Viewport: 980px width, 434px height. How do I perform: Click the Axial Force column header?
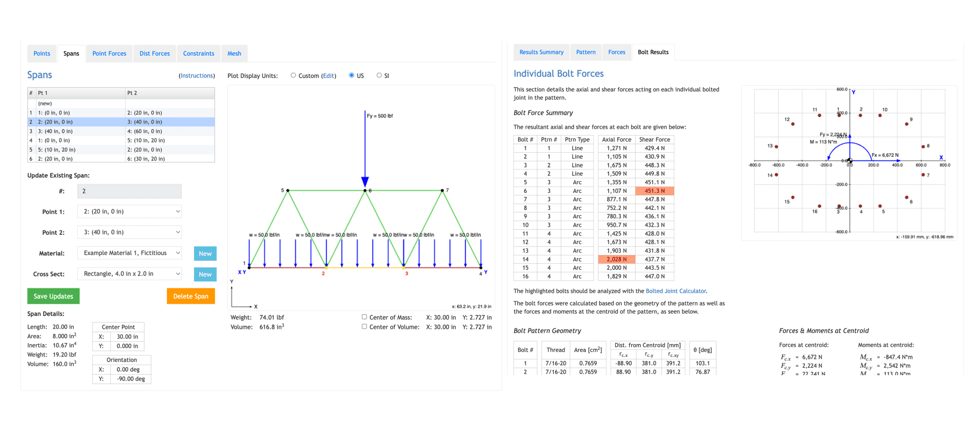click(617, 140)
